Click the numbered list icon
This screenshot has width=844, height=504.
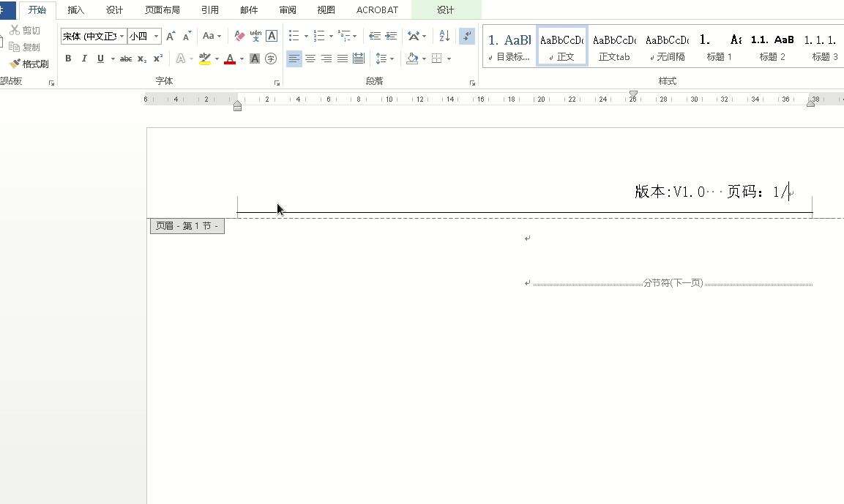coord(319,36)
